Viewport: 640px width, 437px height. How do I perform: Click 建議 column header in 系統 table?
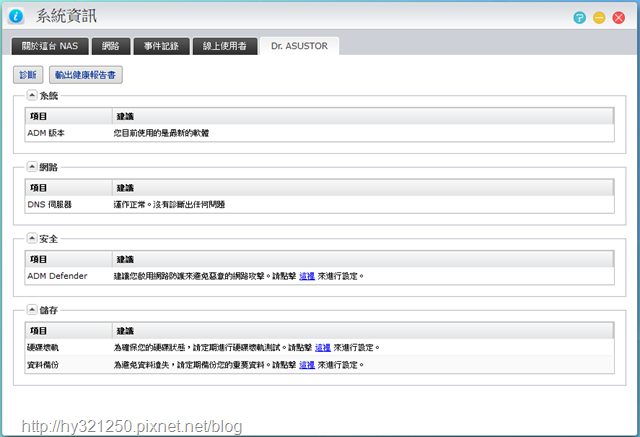(x=363, y=116)
